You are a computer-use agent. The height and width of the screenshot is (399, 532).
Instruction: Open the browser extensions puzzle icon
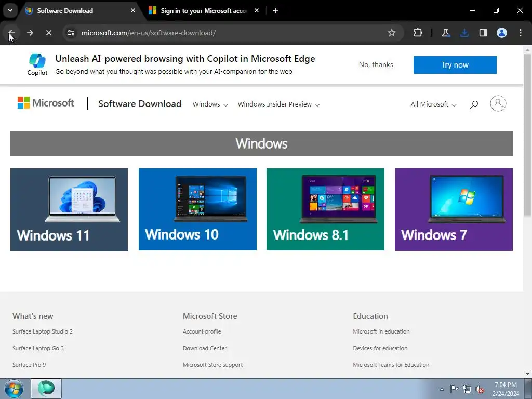(x=418, y=33)
